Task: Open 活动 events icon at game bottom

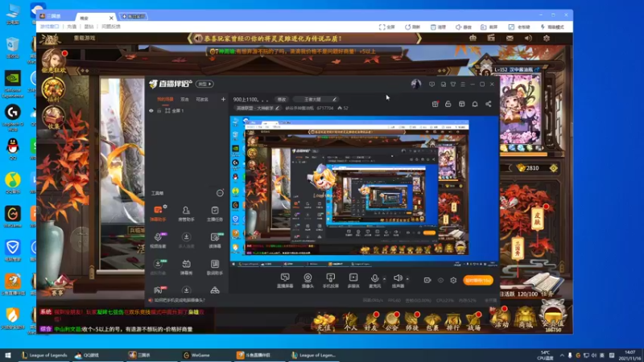Action: point(501,318)
